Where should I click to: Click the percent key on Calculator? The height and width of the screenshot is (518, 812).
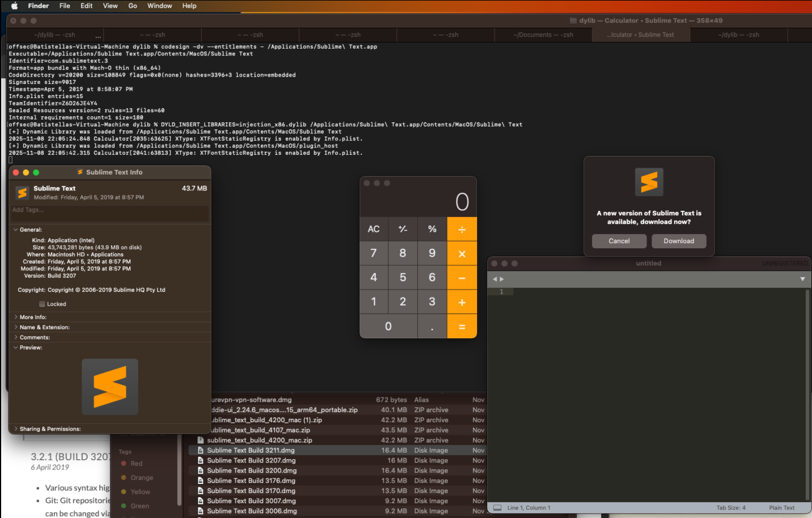432,229
